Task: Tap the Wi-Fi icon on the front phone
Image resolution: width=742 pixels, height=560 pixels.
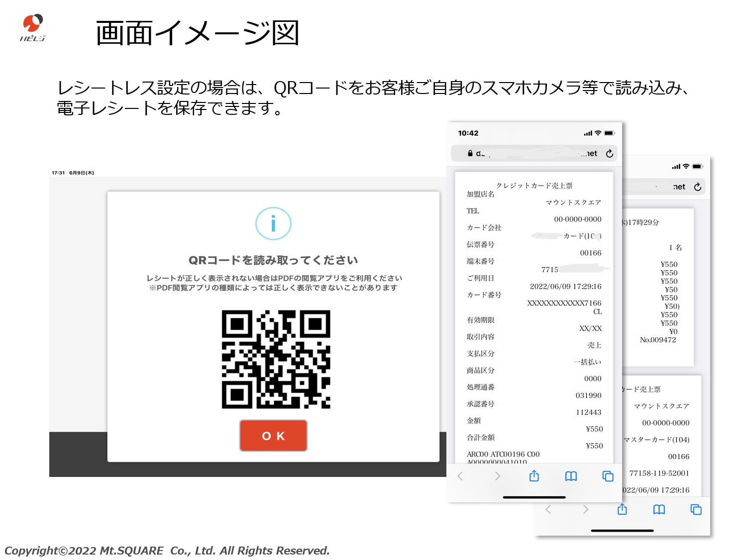Action: click(x=598, y=133)
